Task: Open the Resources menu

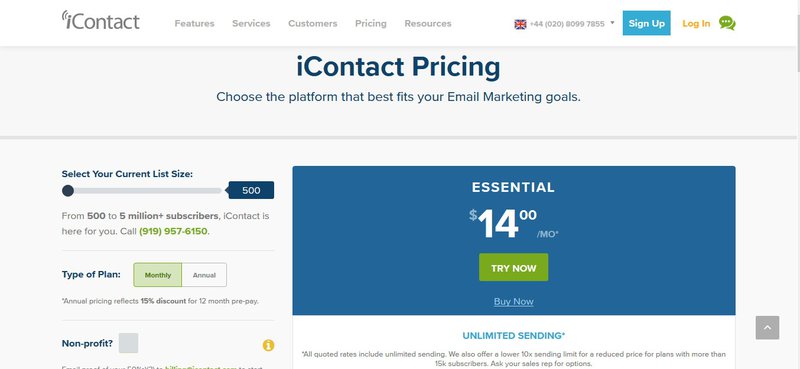Action: (x=428, y=23)
